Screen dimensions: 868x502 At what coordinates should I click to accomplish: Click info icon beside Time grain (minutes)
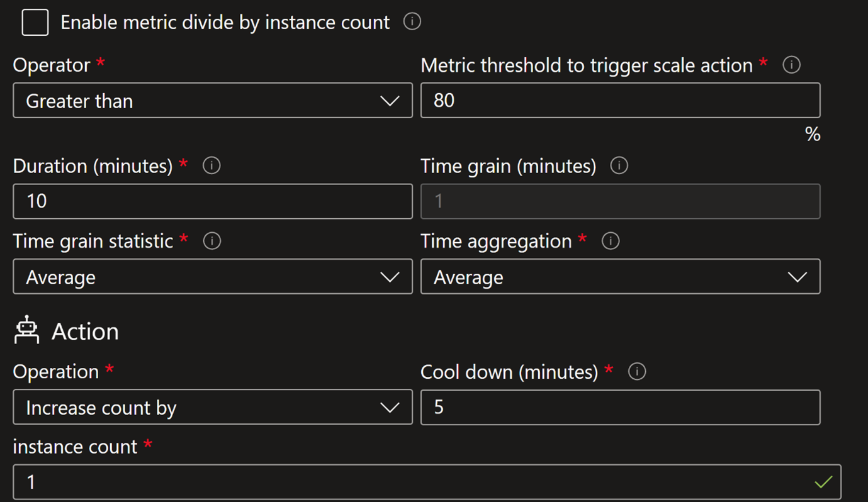click(x=619, y=165)
